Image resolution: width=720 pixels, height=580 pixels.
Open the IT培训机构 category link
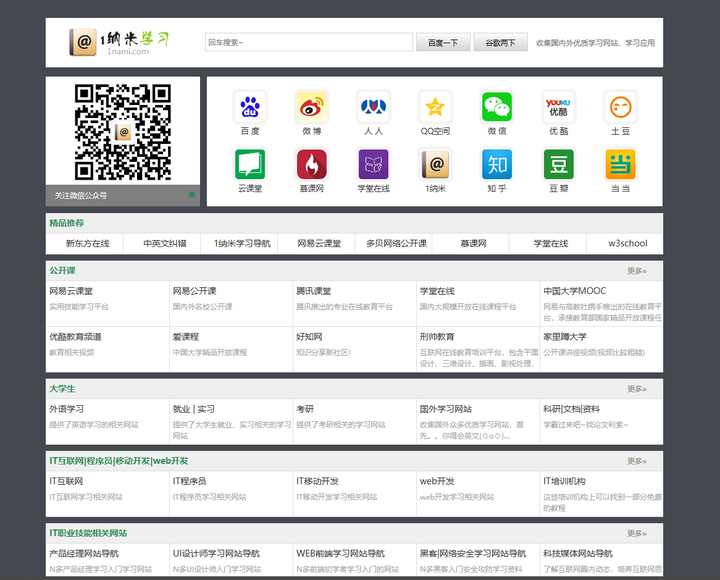(x=564, y=481)
